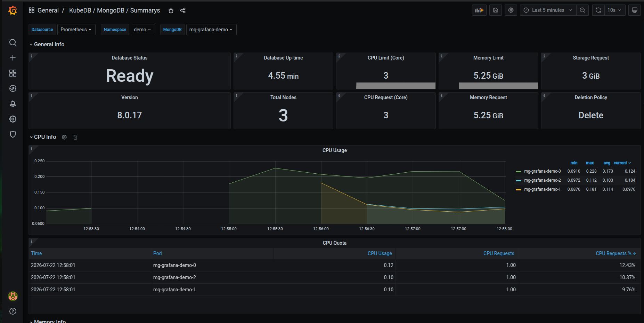Open the Alerting bell icon
Screen dimensions: 644x323
click(13, 104)
